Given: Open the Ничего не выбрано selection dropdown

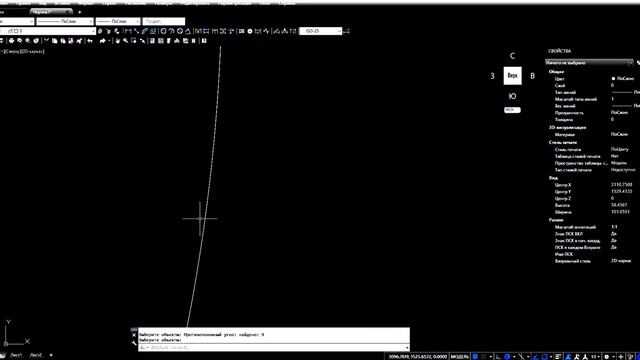Looking at the screenshot, I should tap(589, 63).
